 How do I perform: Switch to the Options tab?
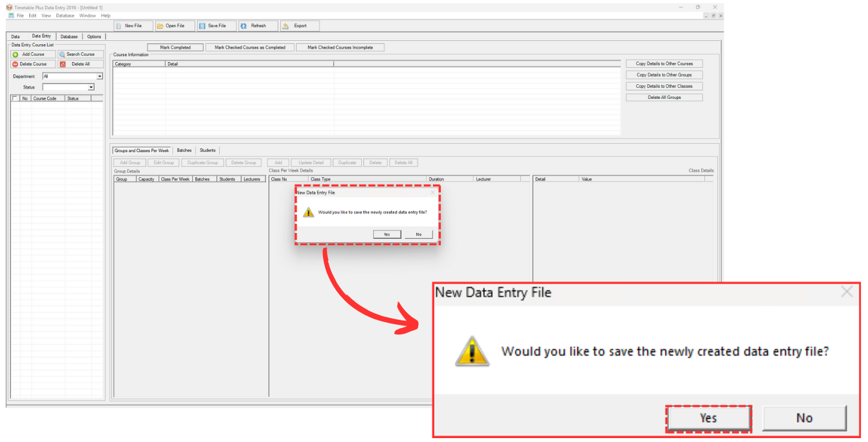click(x=94, y=37)
